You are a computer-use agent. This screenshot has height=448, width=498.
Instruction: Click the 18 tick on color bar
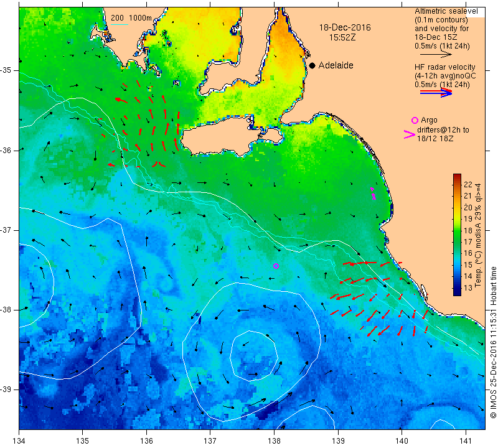(468, 230)
